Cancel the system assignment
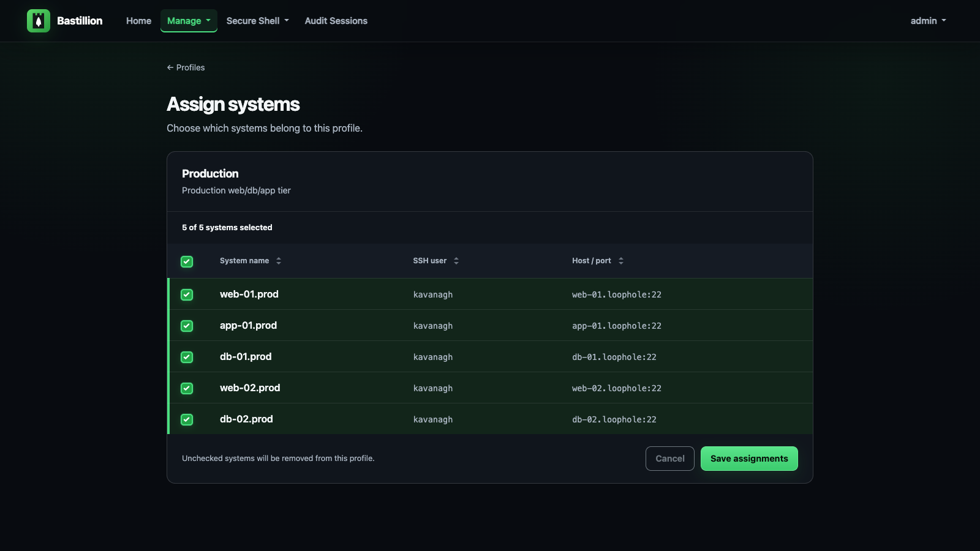This screenshot has height=551, width=980. 670,459
